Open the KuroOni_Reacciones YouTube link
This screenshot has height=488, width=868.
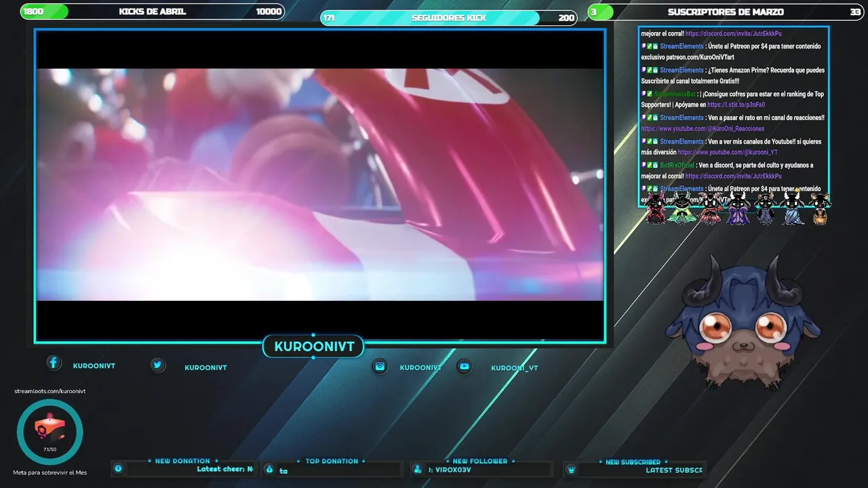(703, 129)
